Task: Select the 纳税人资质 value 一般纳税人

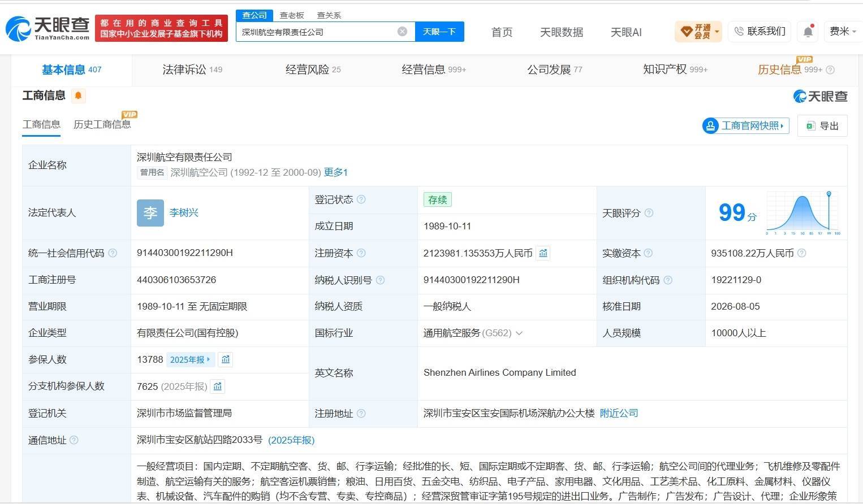Action: (447, 306)
